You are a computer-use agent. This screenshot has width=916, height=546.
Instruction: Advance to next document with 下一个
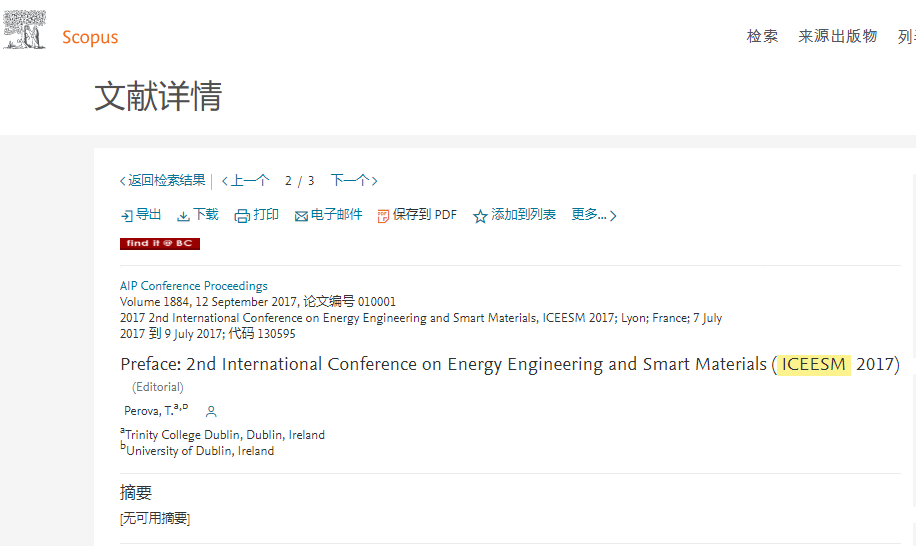tap(353, 181)
